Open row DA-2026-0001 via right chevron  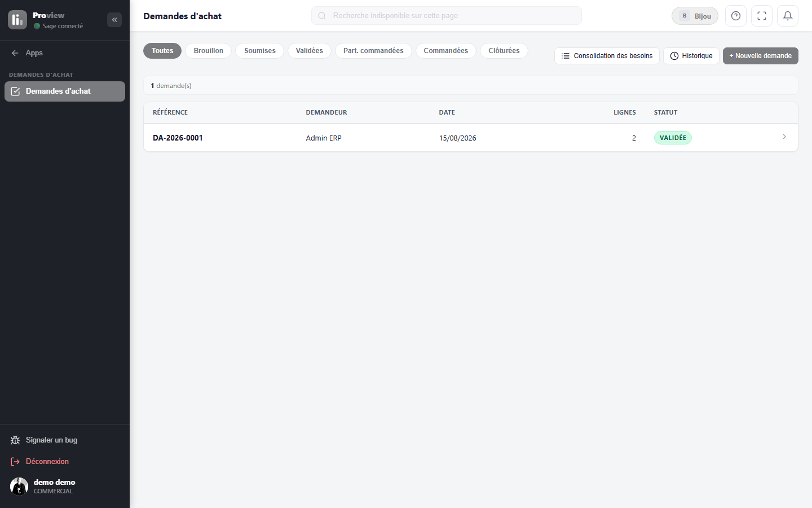point(784,137)
